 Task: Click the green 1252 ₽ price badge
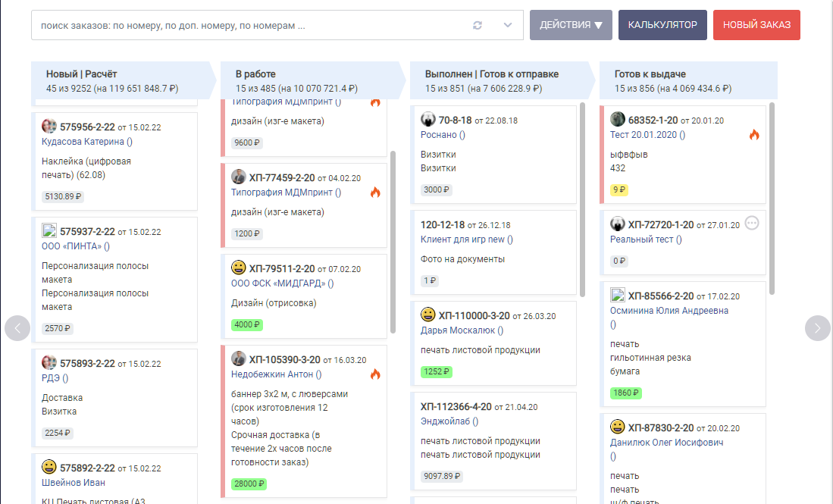click(436, 372)
